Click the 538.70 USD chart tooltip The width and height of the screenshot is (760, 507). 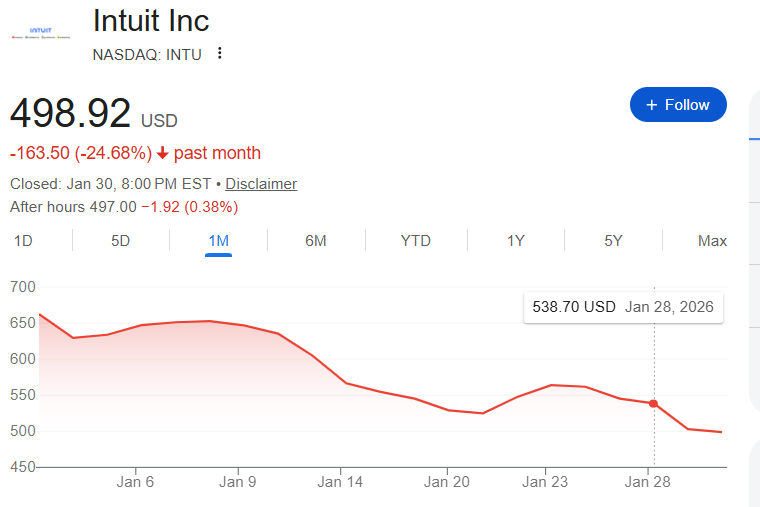point(622,307)
